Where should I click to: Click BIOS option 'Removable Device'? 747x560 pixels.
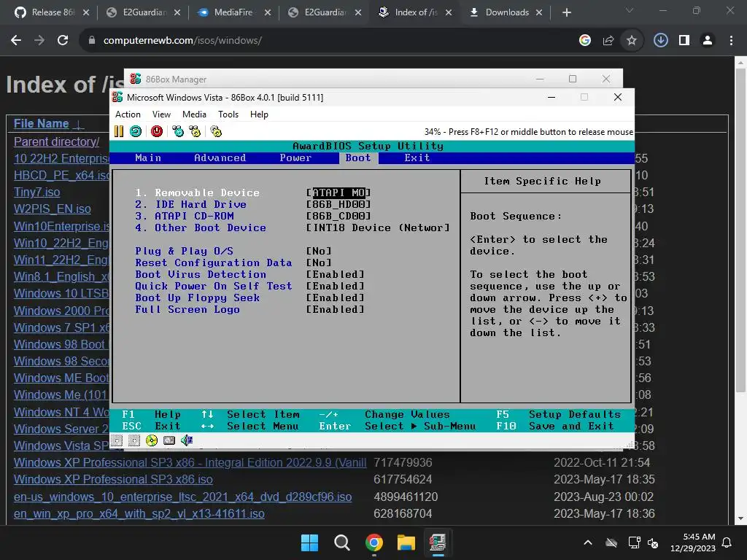point(206,192)
